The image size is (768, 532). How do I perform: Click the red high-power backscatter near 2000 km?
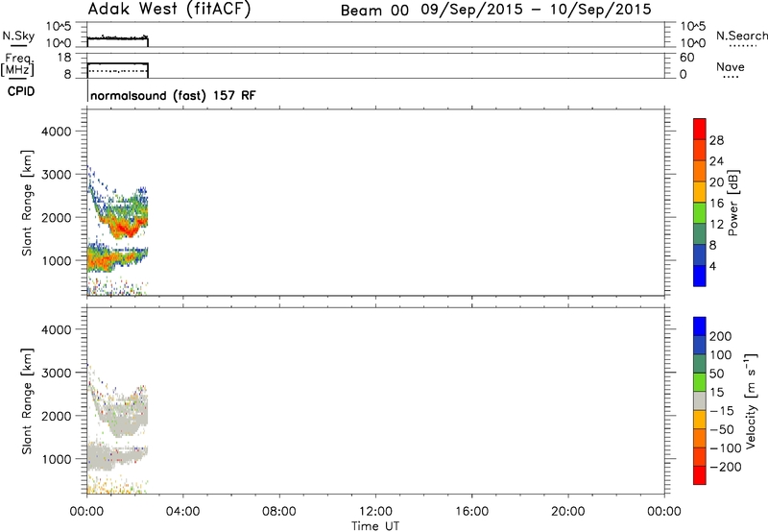point(123,228)
